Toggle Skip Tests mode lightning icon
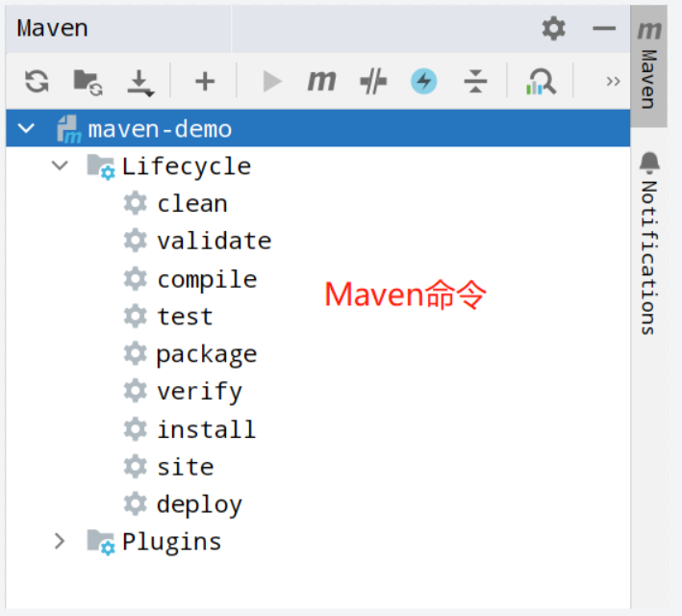Viewport: 682px width, 616px height. 423,82
